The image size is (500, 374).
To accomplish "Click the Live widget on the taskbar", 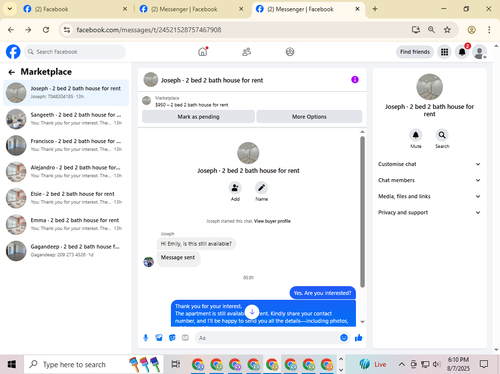I will point(373,364).
